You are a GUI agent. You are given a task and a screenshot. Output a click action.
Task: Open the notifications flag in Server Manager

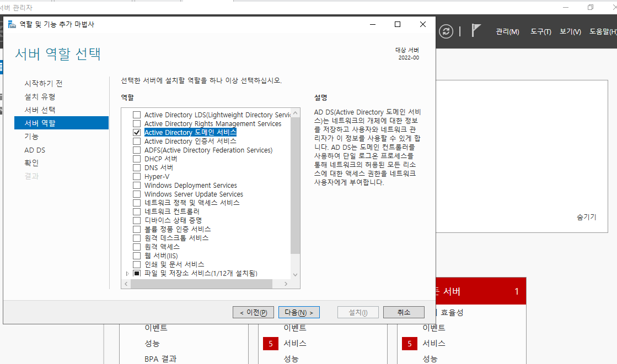tap(476, 30)
